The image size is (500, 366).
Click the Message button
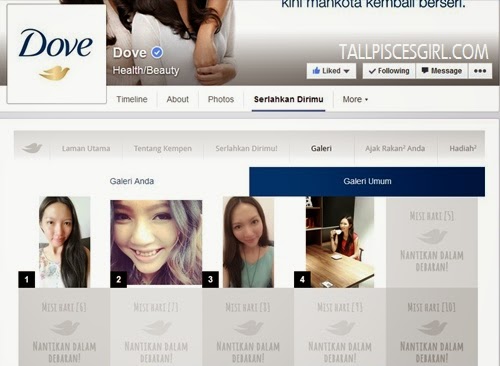[442, 71]
